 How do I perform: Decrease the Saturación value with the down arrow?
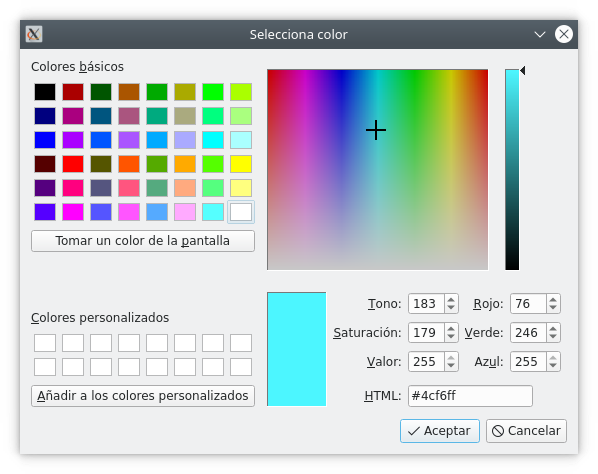[451, 337]
